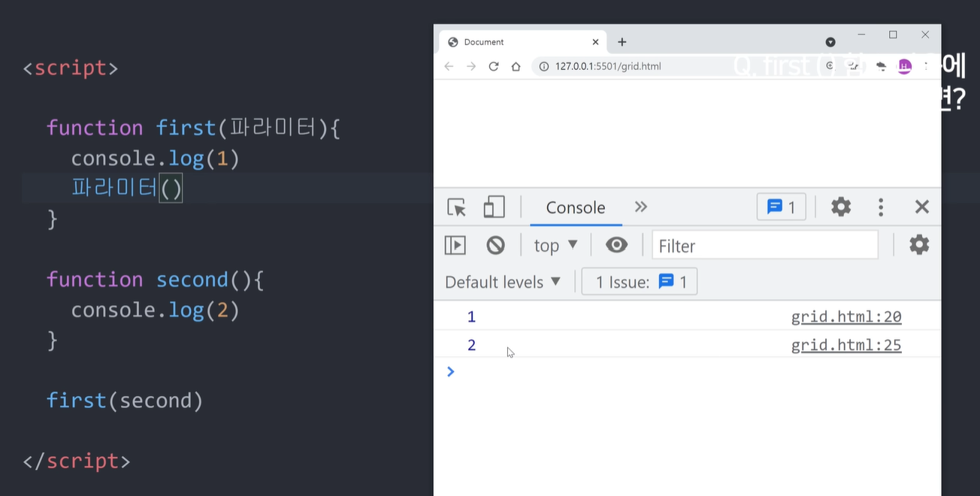Open the Default levels dropdown
980x496 pixels.
tap(503, 283)
